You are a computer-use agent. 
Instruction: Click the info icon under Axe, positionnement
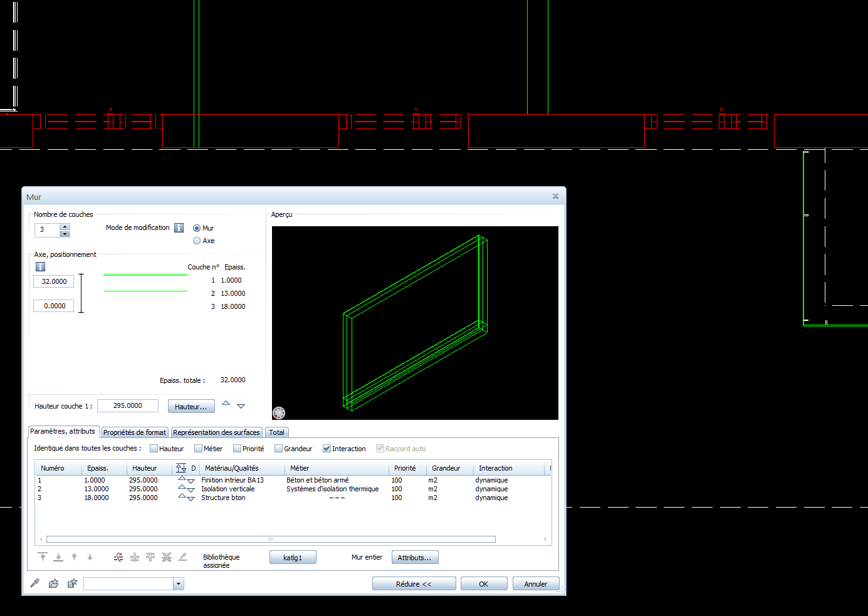[x=40, y=266]
